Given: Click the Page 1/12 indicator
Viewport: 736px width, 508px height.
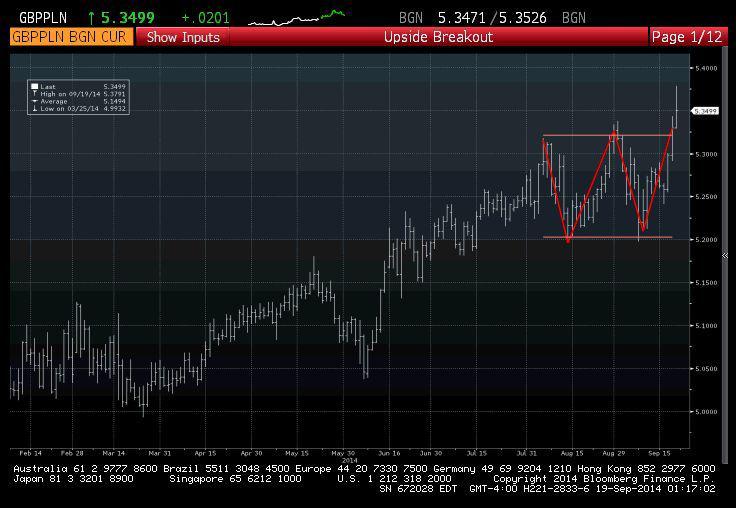Looking at the screenshot, I should (686, 37).
